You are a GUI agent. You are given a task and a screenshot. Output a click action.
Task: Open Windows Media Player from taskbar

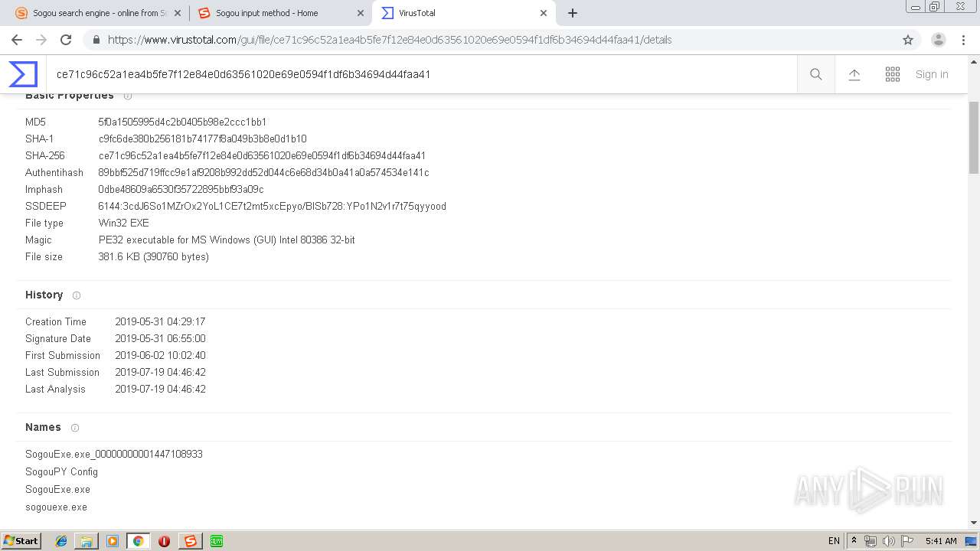(x=113, y=541)
